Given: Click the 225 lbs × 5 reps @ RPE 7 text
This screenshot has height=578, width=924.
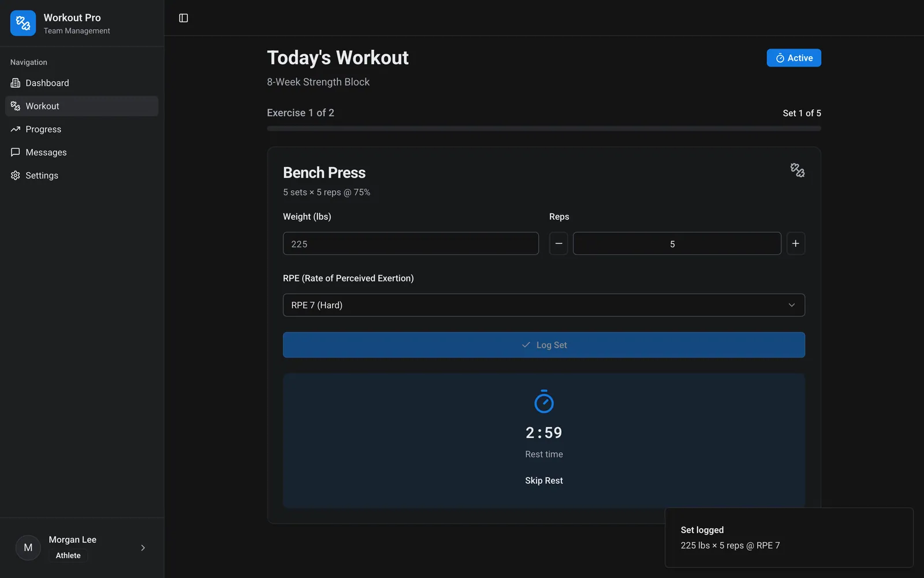Looking at the screenshot, I should (x=730, y=546).
